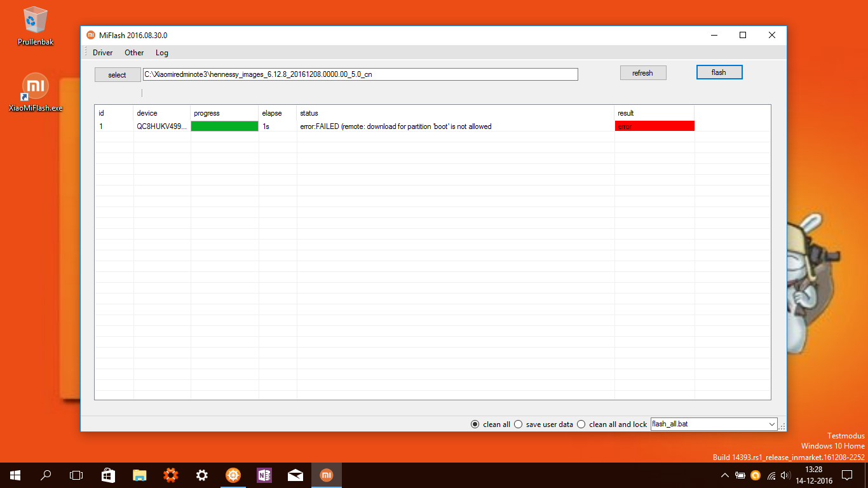Open File Explorer from the taskbar
868x488 pixels.
[139, 475]
